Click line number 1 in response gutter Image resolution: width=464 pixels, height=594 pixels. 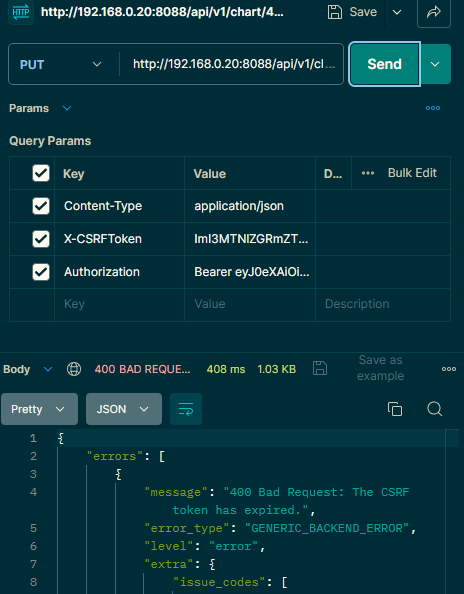click(x=33, y=438)
